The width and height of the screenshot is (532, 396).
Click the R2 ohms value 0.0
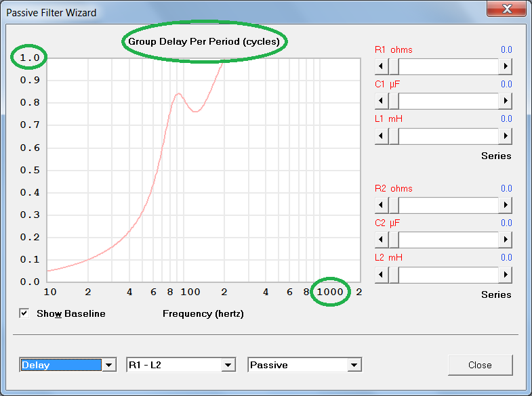[x=506, y=188]
